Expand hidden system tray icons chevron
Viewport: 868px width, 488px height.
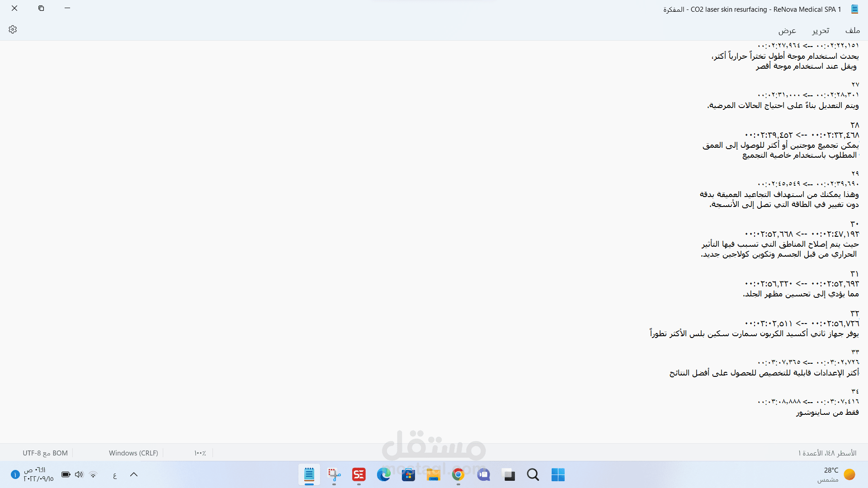(x=134, y=474)
